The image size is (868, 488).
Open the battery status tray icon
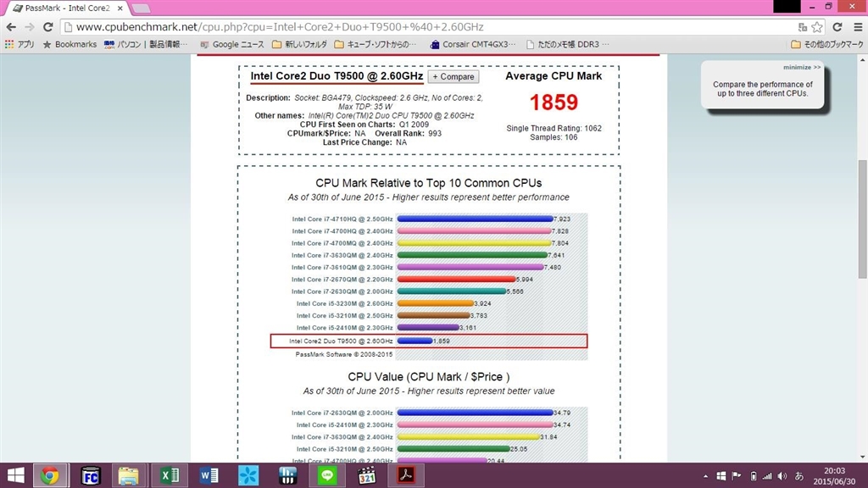click(754, 476)
